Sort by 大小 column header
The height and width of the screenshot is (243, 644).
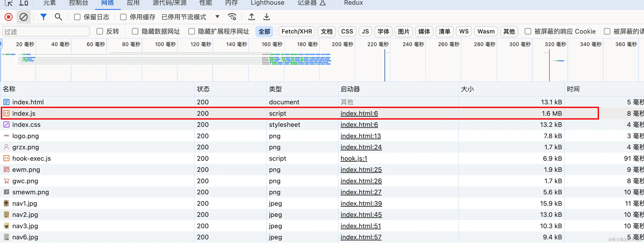[467, 89]
